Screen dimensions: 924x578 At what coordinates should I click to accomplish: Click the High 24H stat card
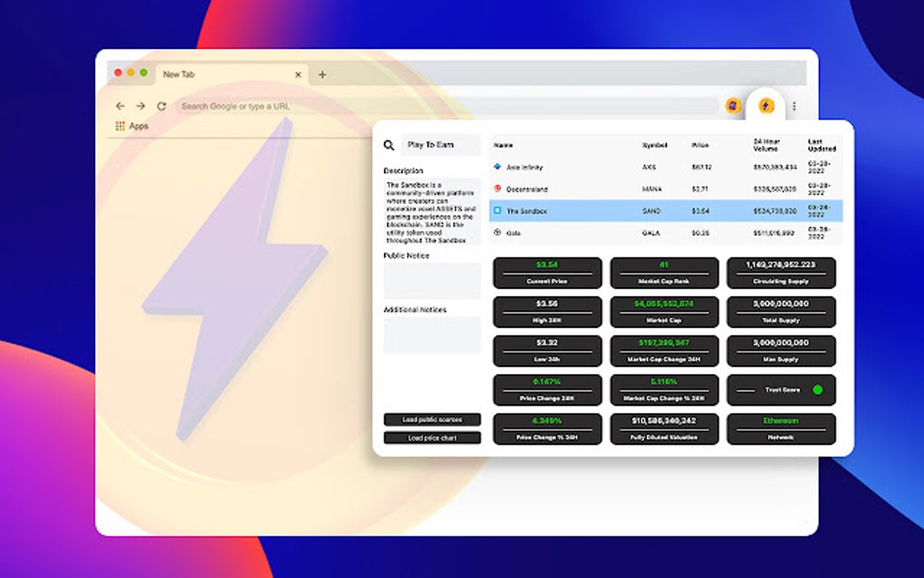click(x=547, y=312)
